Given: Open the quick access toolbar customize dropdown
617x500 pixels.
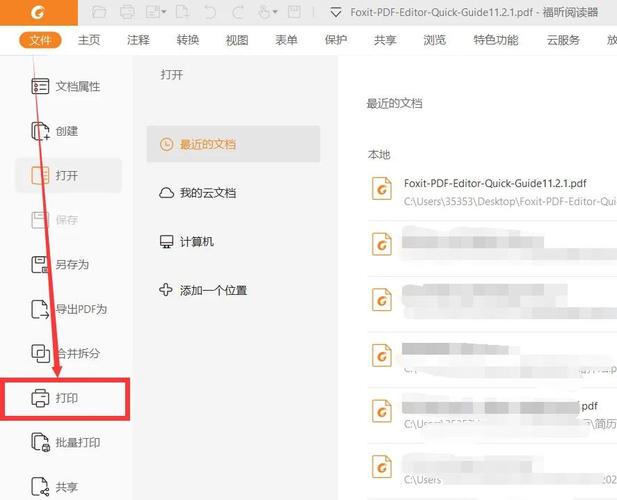Looking at the screenshot, I should pyautogui.click(x=336, y=13).
